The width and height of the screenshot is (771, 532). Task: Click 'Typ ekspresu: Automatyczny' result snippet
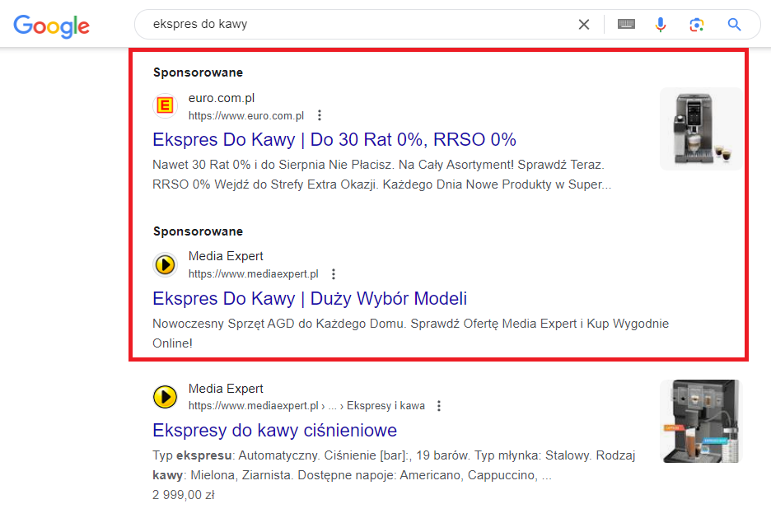pyautogui.click(x=394, y=465)
